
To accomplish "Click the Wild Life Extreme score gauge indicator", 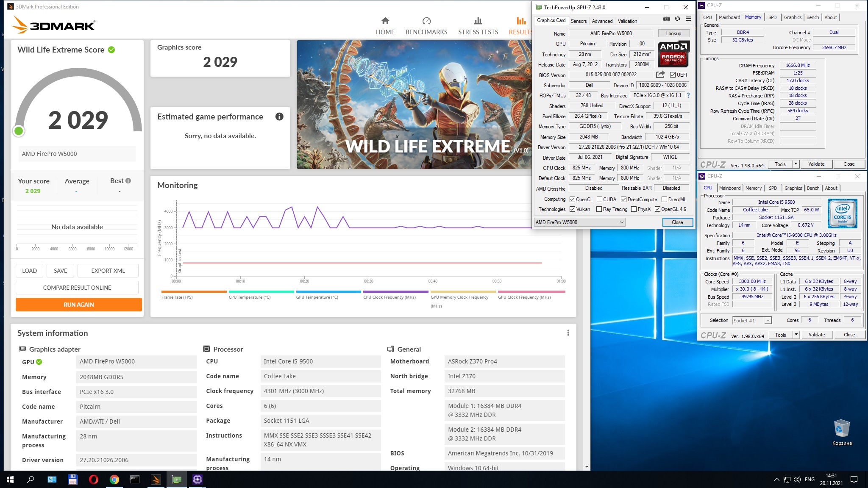I will coord(19,131).
